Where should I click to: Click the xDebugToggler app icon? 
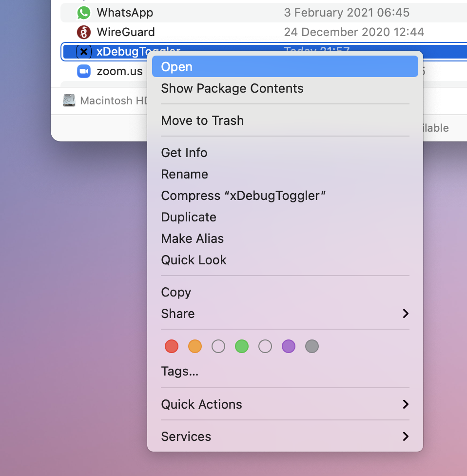[84, 52]
